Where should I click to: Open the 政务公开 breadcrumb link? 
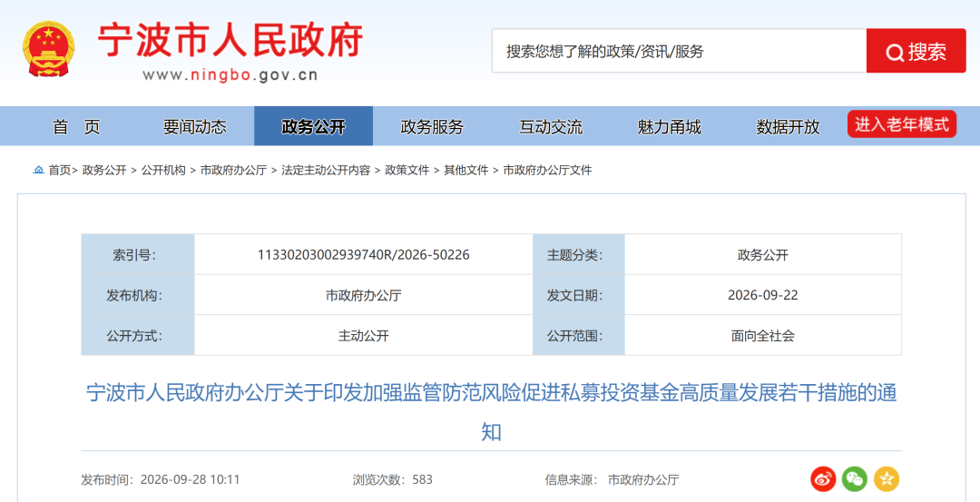pyautogui.click(x=104, y=170)
